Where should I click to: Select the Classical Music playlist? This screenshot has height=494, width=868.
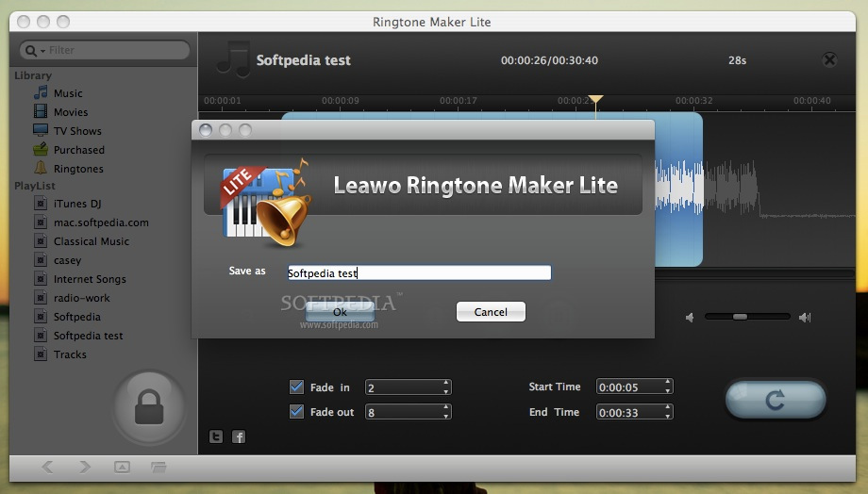pyautogui.click(x=92, y=241)
